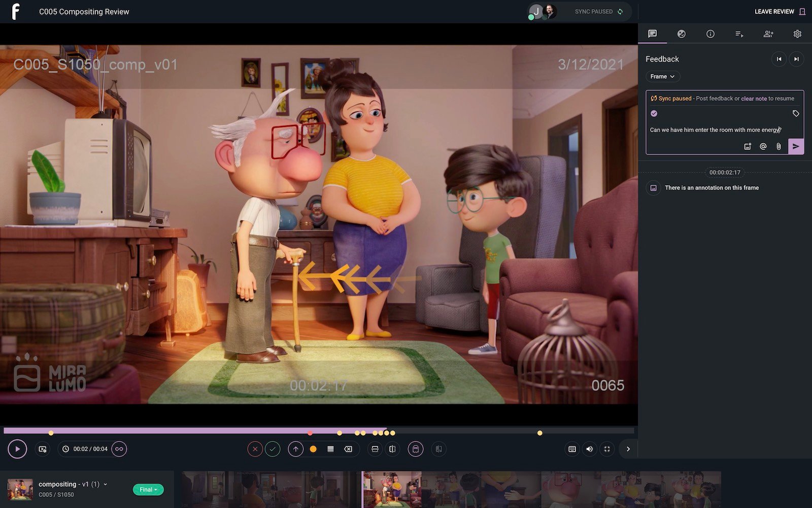Enter fullscreen mode
This screenshot has width=812, height=508.
click(607, 449)
